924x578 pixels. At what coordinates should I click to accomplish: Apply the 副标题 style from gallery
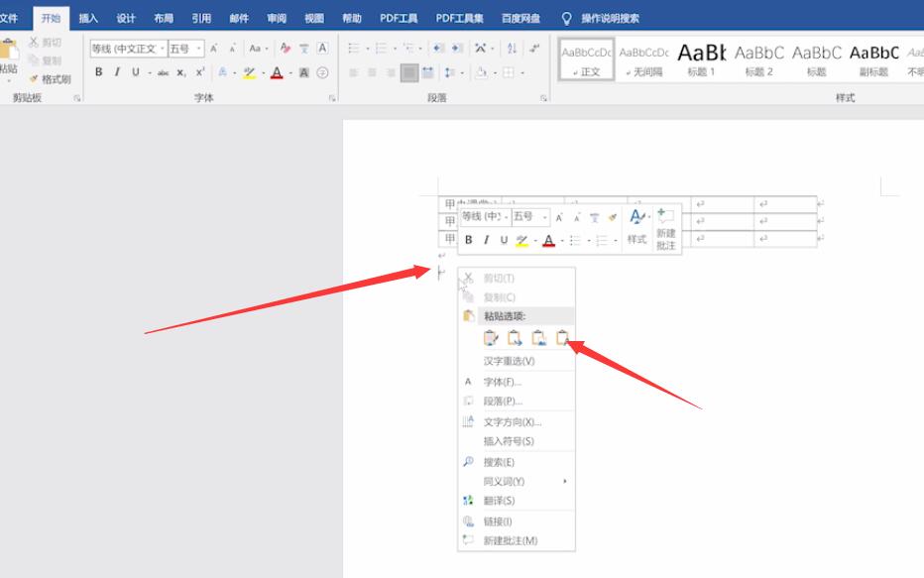pyautogui.click(x=873, y=59)
